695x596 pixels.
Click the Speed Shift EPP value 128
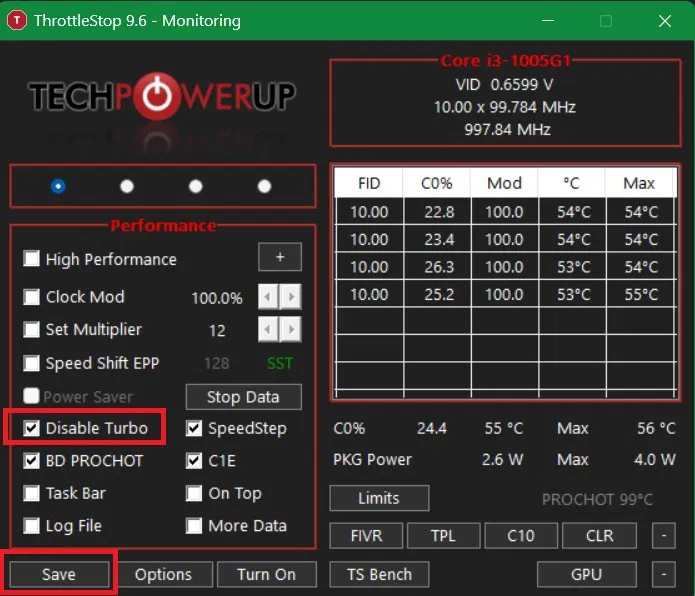coord(217,363)
